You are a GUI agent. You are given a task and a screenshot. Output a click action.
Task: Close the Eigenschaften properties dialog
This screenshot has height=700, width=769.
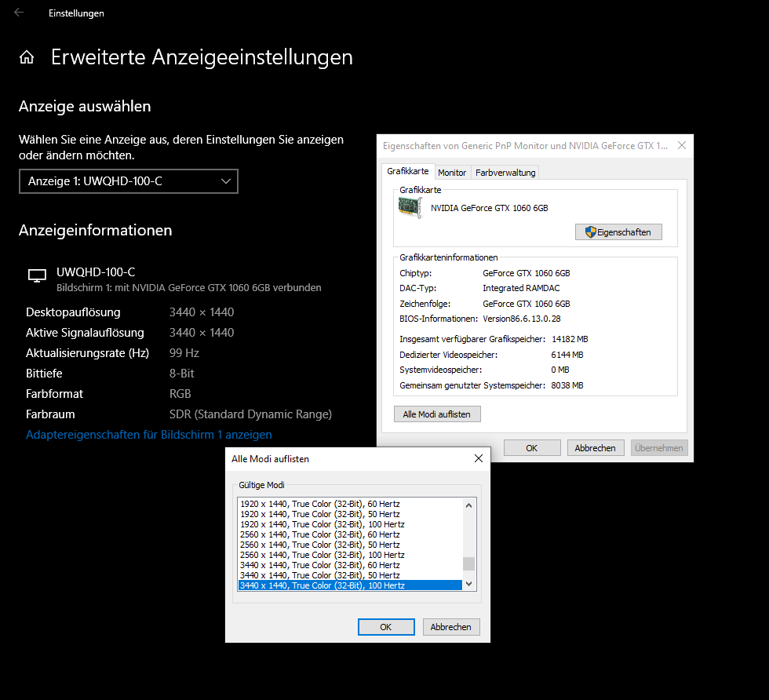(x=682, y=145)
